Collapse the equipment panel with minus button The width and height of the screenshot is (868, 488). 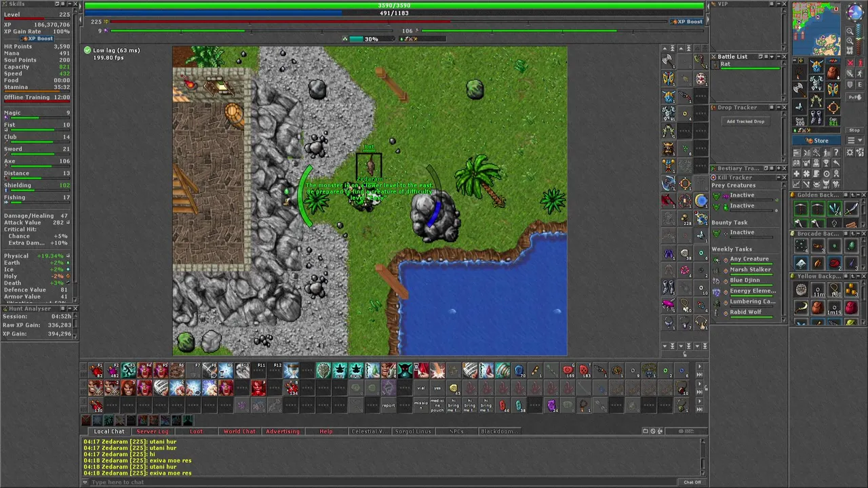pos(795,60)
